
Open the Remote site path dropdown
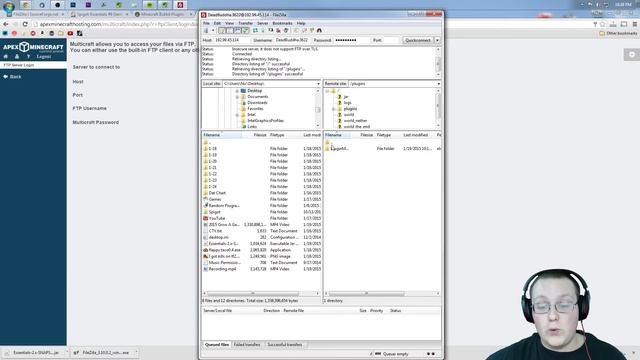(x=438, y=84)
